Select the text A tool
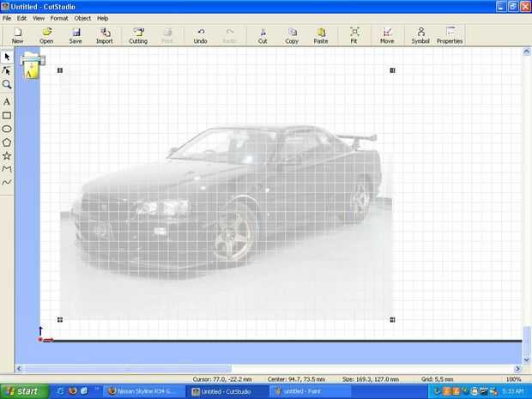532x399 pixels. pyautogui.click(x=7, y=101)
